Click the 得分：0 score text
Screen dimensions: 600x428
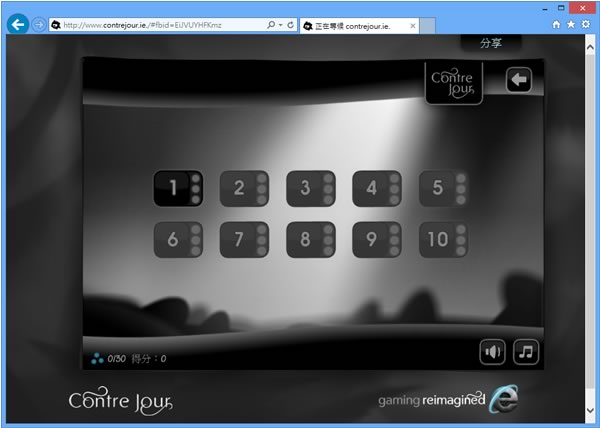(149, 358)
